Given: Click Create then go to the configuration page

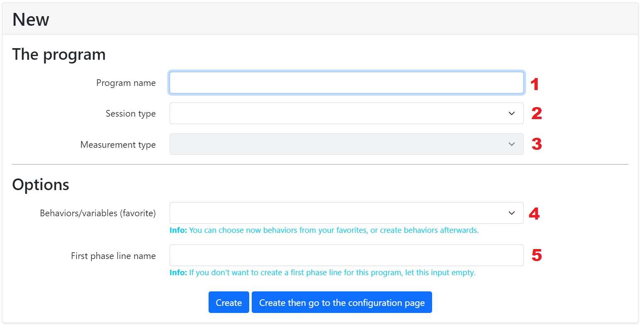Looking at the screenshot, I should coord(342,302).
